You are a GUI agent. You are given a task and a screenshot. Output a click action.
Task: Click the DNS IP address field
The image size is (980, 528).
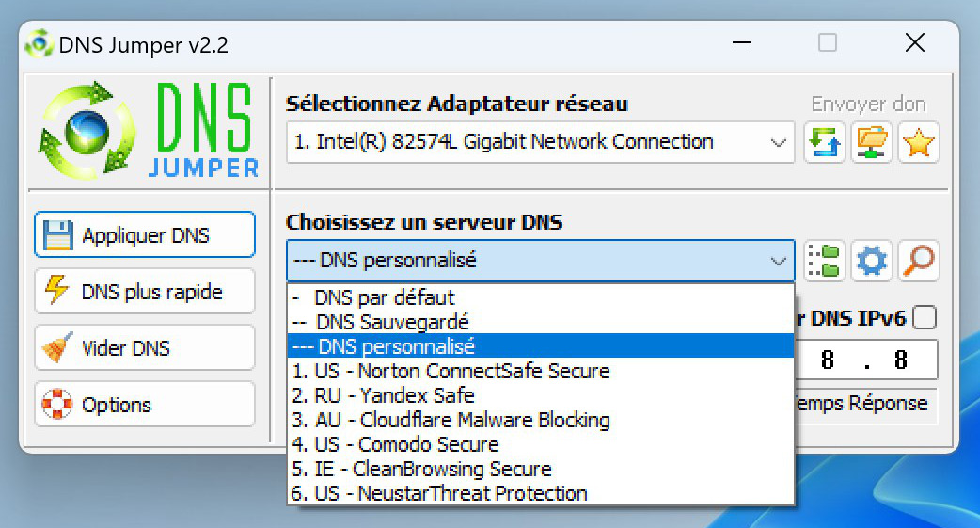[866, 360]
